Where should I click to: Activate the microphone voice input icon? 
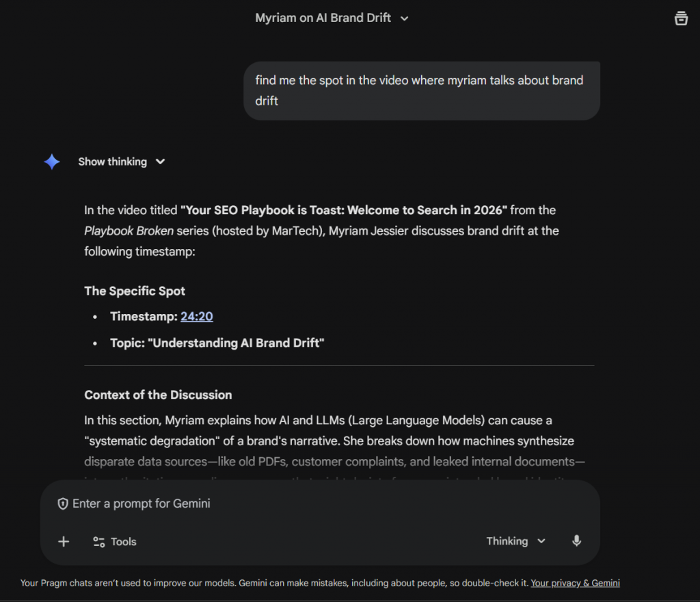pyautogui.click(x=576, y=541)
